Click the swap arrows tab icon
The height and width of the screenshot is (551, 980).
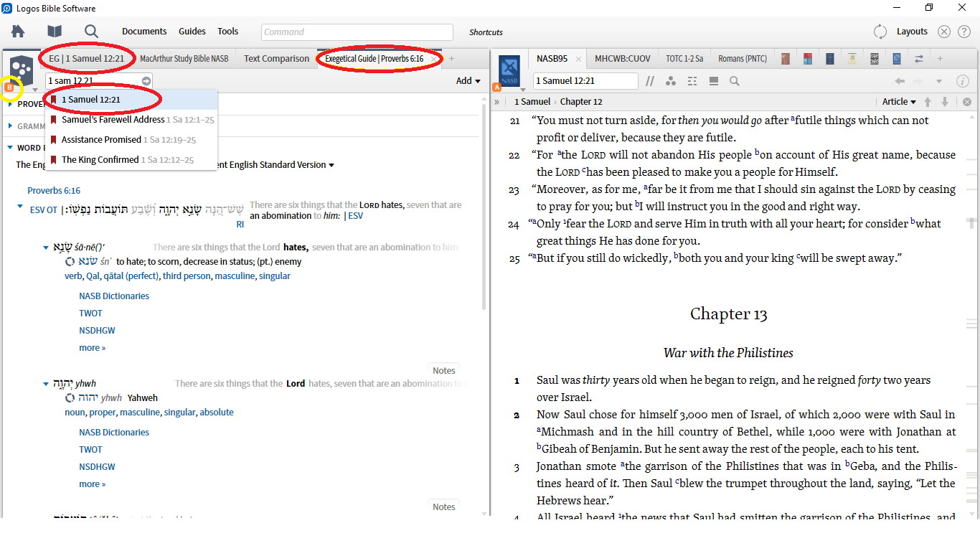(x=918, y=59)
